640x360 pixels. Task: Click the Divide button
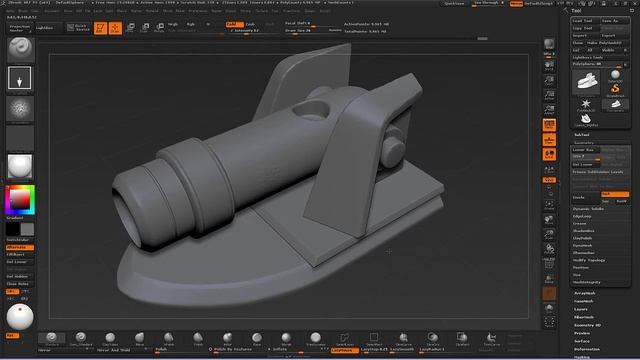pyautogui.click(x=586, y=197)
